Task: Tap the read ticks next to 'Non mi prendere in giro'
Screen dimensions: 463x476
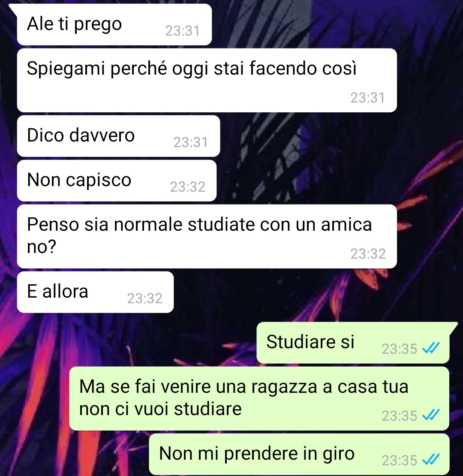Action: click(431, 459)
